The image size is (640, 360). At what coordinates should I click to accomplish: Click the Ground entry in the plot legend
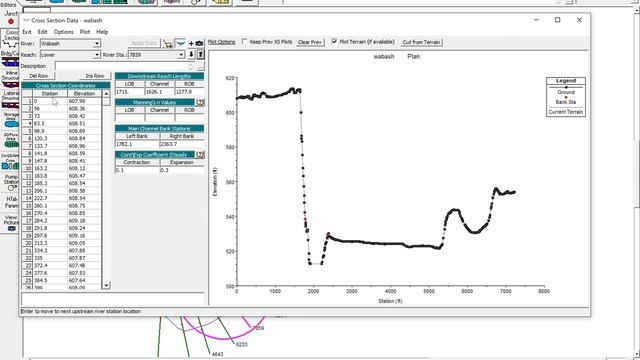click(566, 92)
